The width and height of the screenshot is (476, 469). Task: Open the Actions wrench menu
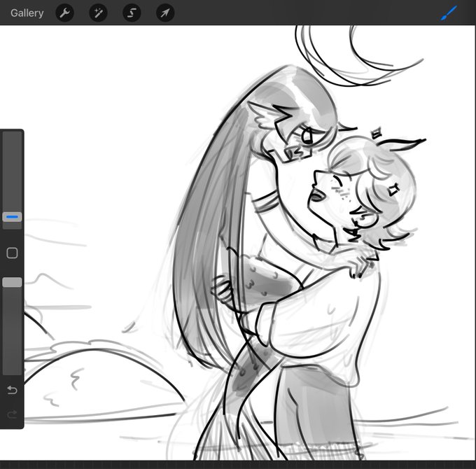click(64, 13)
